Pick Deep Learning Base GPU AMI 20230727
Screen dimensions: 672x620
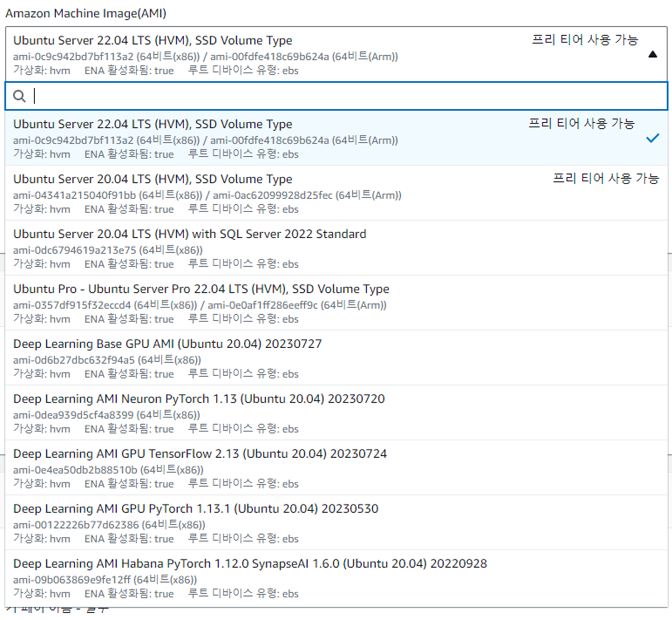click(336, 358)
